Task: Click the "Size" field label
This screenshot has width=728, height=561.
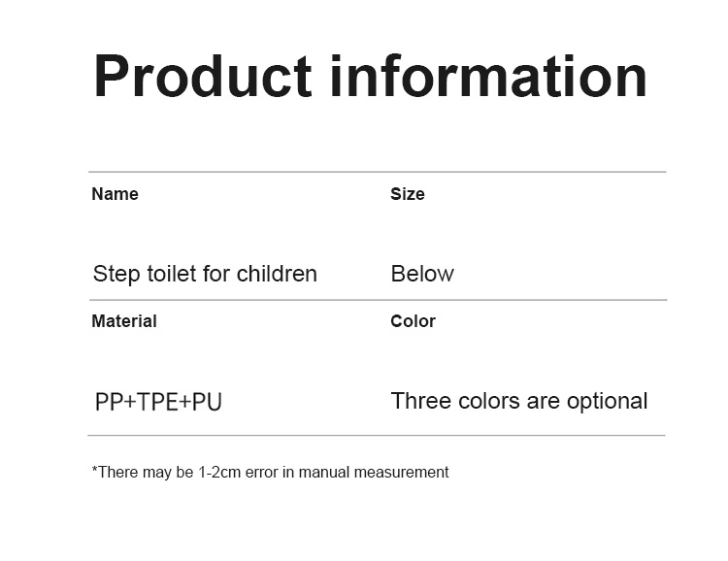Action: [x=408, y=194]
